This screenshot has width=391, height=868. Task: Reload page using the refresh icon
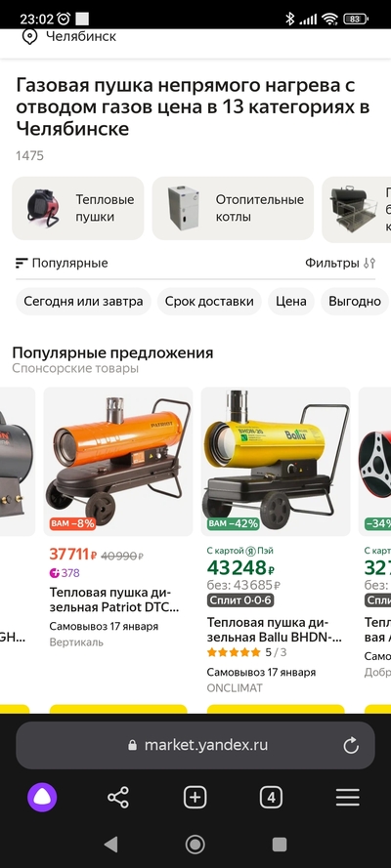(351, 746)
